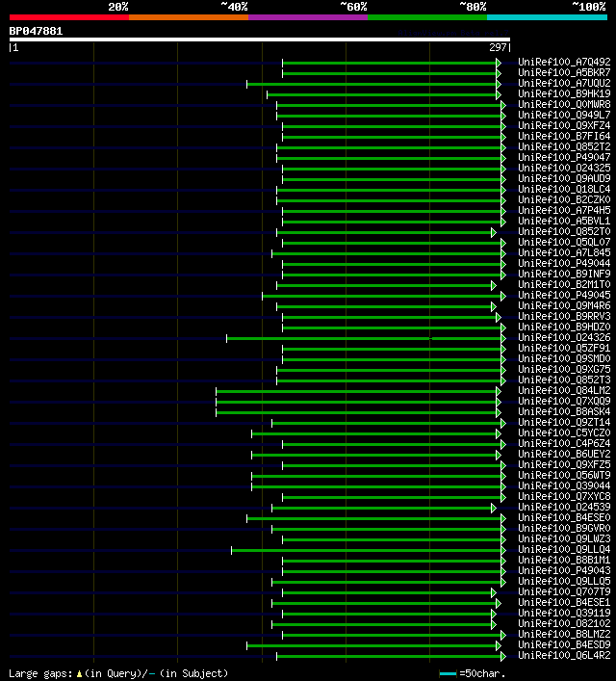Click the query end position 297
This screenshot has width=616, height=681.
coord(498,47)
